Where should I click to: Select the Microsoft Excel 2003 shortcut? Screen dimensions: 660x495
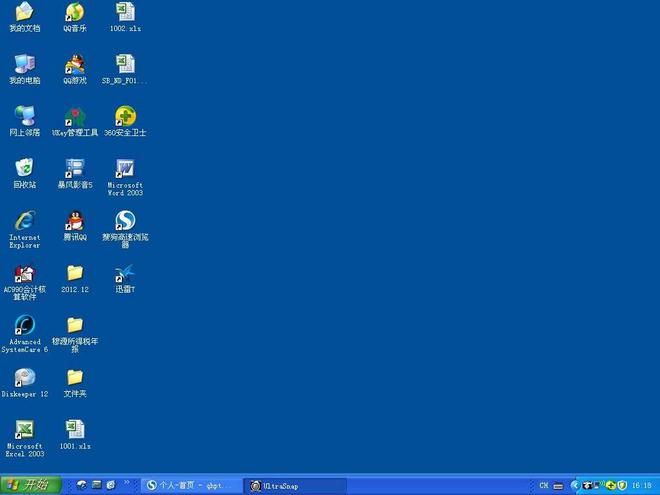(25, 439)
